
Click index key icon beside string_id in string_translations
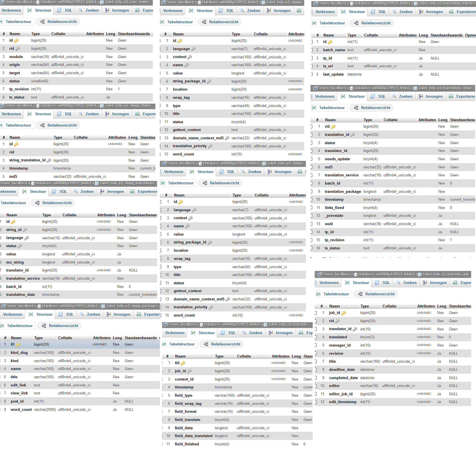(x=25, y=230)
